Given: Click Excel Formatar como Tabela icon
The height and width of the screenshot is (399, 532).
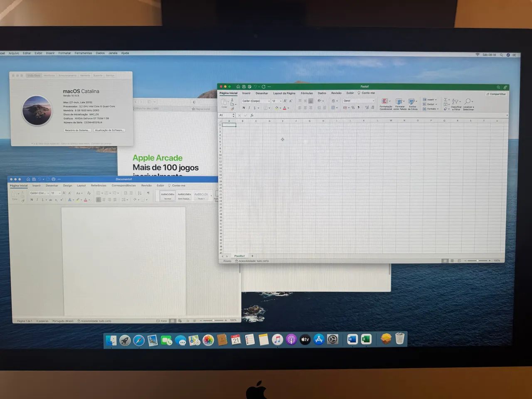Looking at the screenshot, I should [399, 101].
